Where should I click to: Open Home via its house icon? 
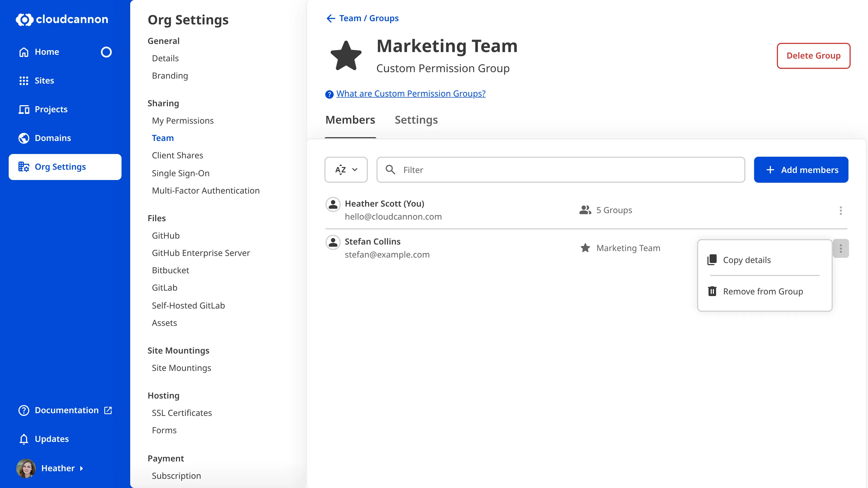click(x=24, y=52)
